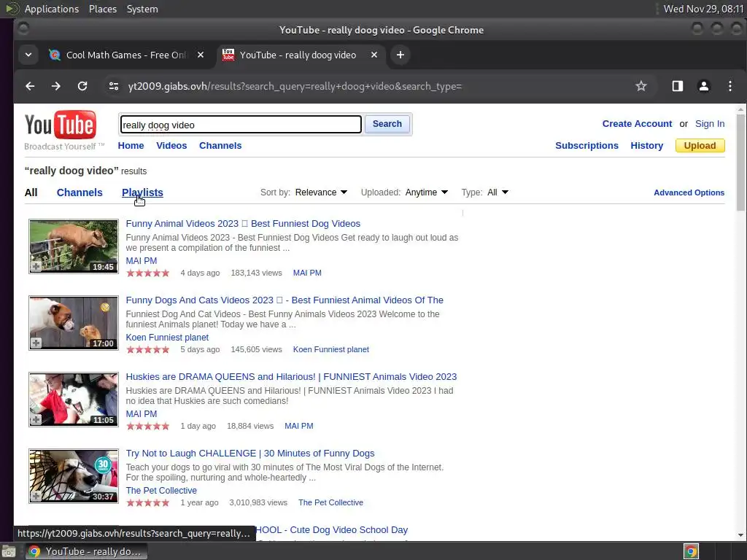
Task: Open Koen Funniest planet channel link below description
Action: (167, 338)
